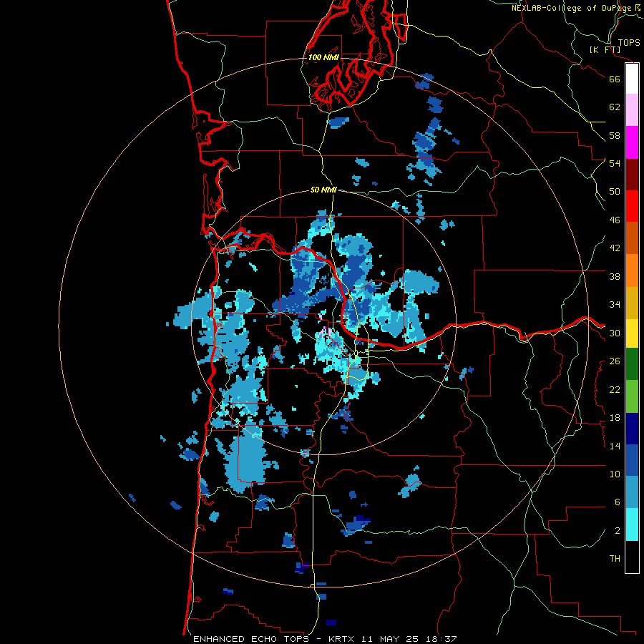Click the '50' legend value
This screenshot has height=644, width=644.
[615, 192]
